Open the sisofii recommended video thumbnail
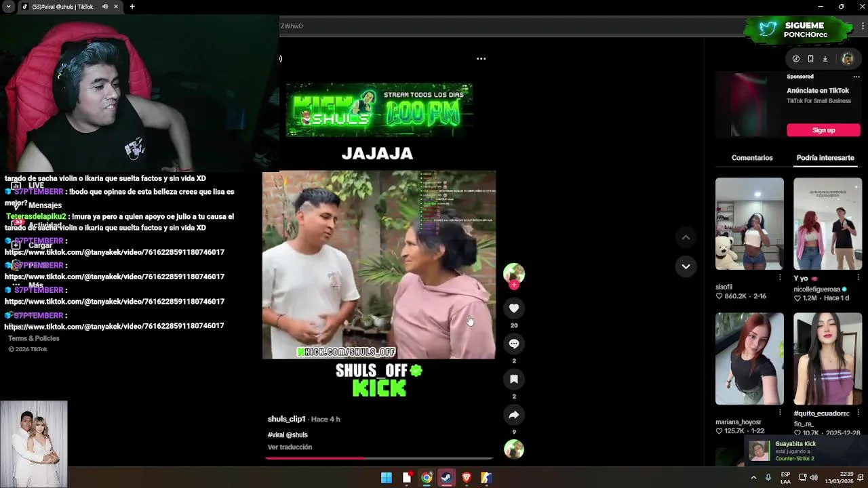This screenshot has width=868, height=488. pos(749,224)
